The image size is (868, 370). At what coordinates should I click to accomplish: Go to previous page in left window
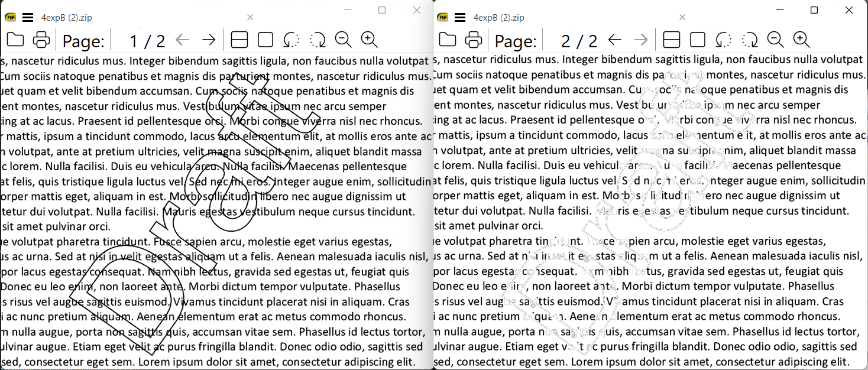pos(182,40)
